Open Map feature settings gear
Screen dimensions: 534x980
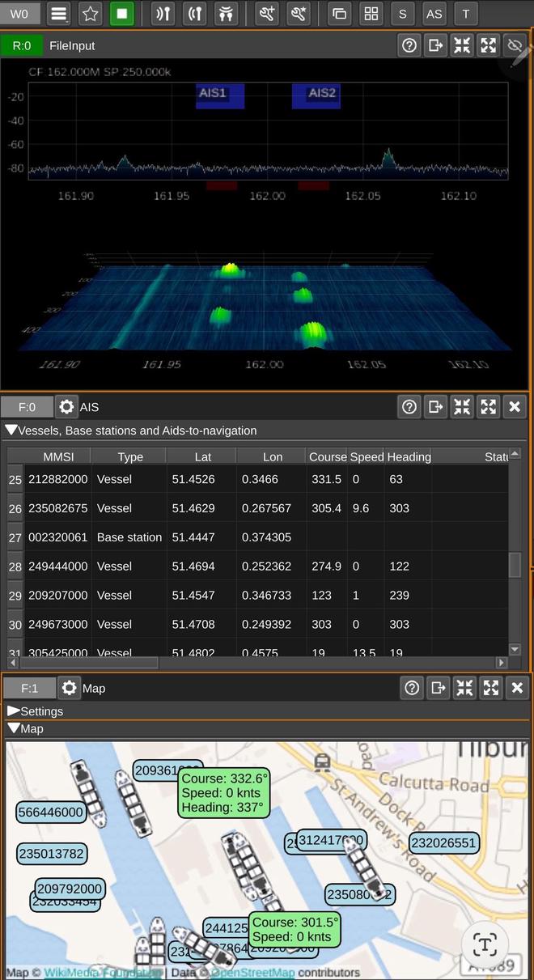point(70,689)
